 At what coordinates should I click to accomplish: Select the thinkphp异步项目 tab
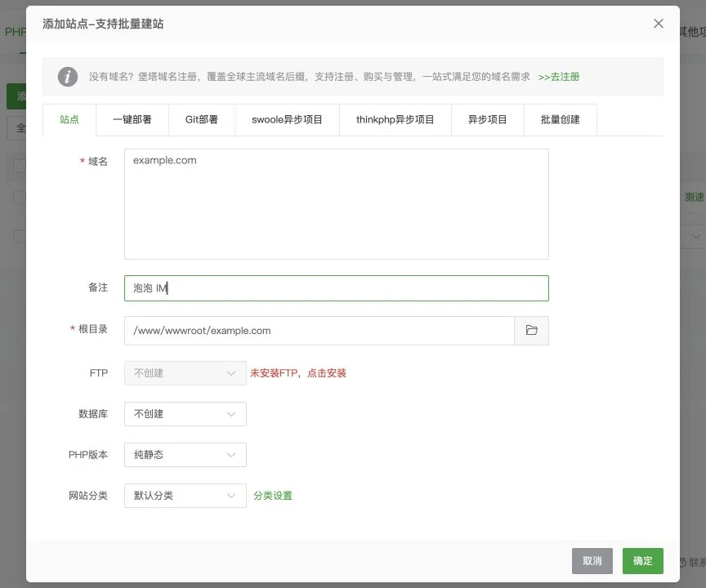[395, 120]
